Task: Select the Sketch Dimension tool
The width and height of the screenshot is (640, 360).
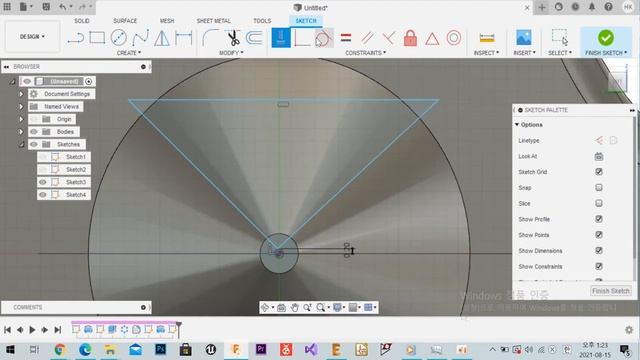Action: pyautogui.click(x=183, y=38)
